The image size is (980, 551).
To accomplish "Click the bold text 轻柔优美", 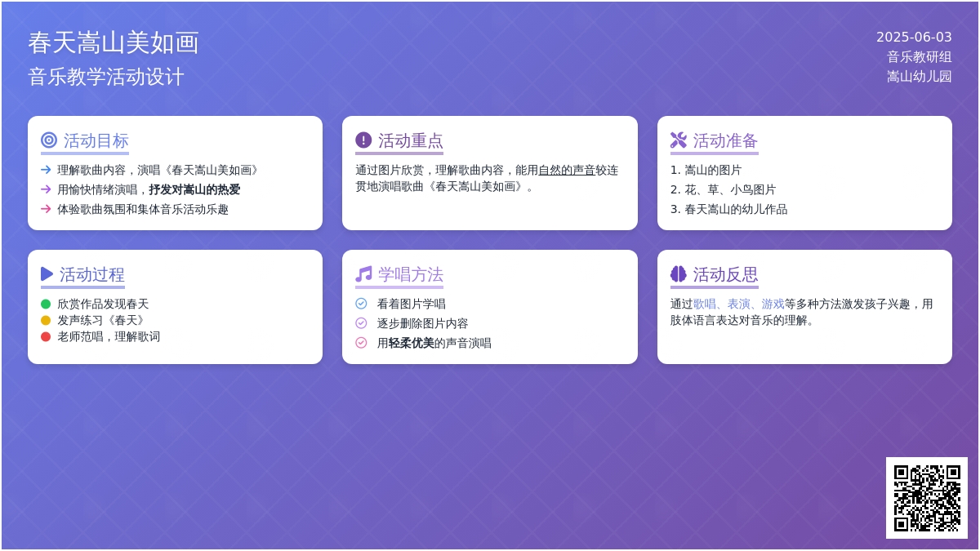I will click(412, 343).
